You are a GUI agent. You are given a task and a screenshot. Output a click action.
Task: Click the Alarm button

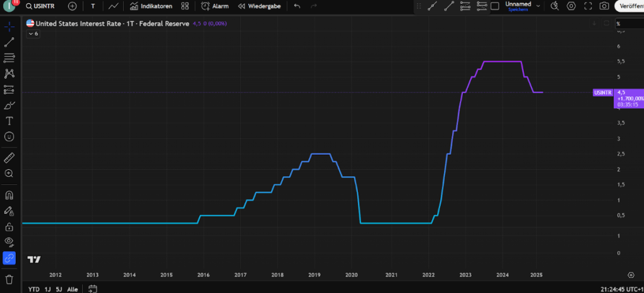[x=214, y=6]
